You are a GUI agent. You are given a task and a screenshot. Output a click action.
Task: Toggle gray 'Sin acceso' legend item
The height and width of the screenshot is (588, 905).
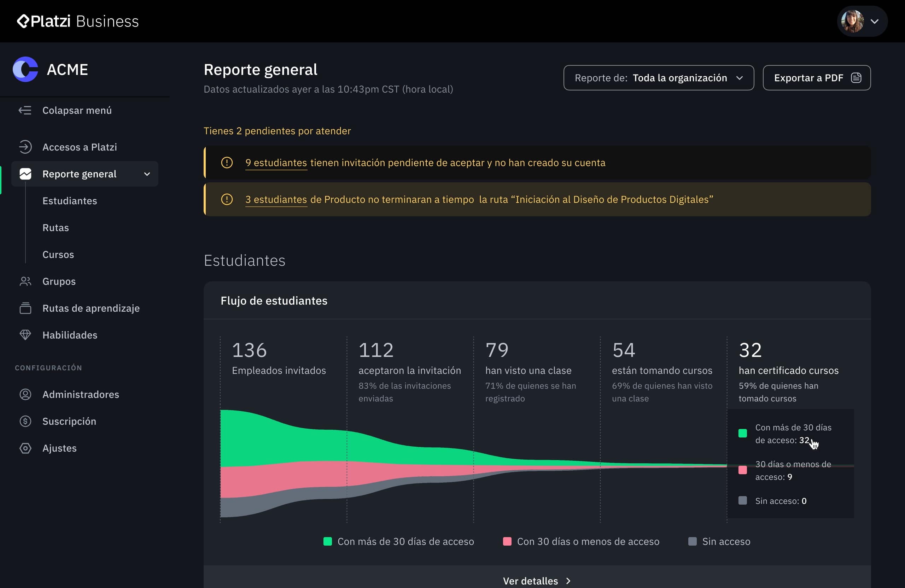(x=719, y=541)
